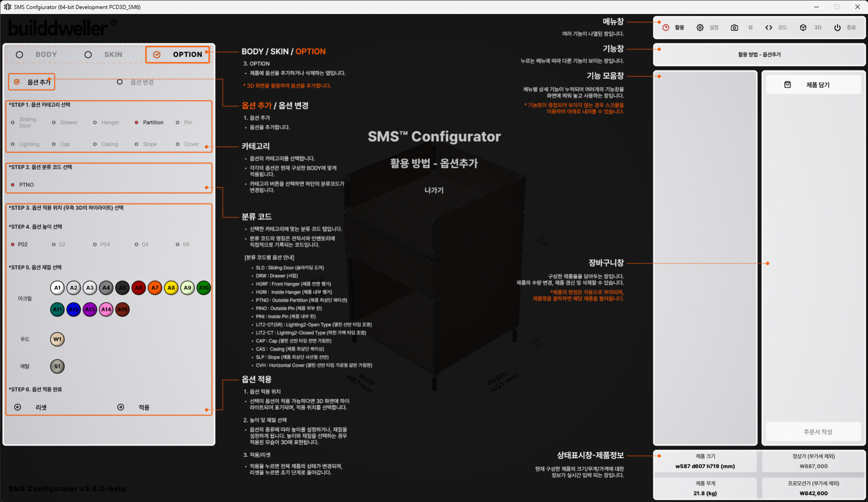Pick dark red acrylic swatch A15
This screenshot has width=868, height=502.
123,309
